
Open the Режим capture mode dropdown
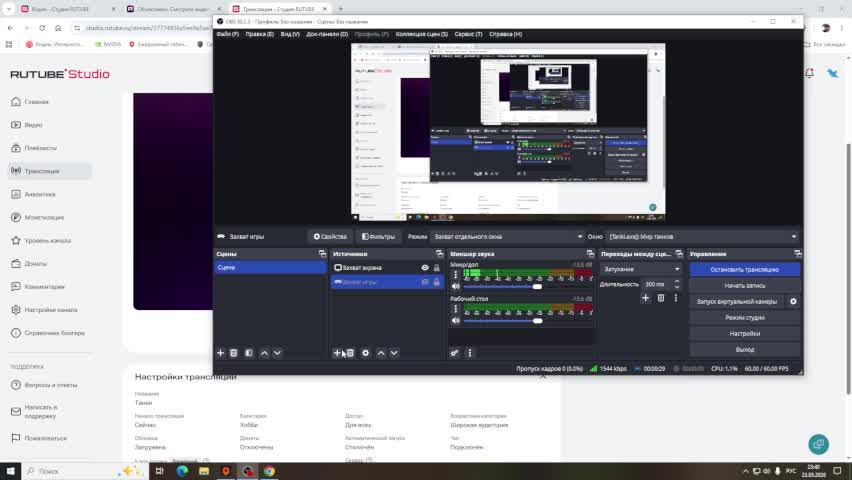coord(508,236)
